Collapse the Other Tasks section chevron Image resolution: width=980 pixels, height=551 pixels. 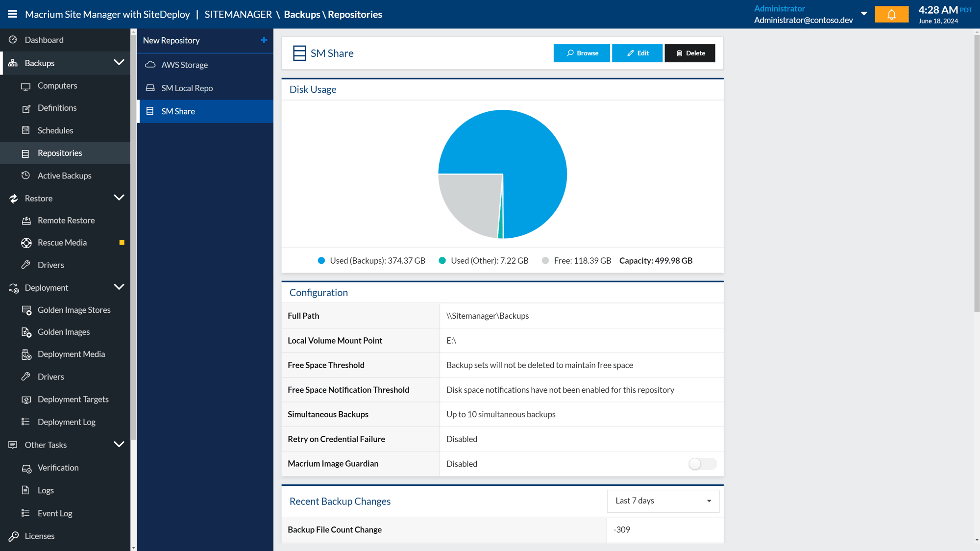[119, 444]
